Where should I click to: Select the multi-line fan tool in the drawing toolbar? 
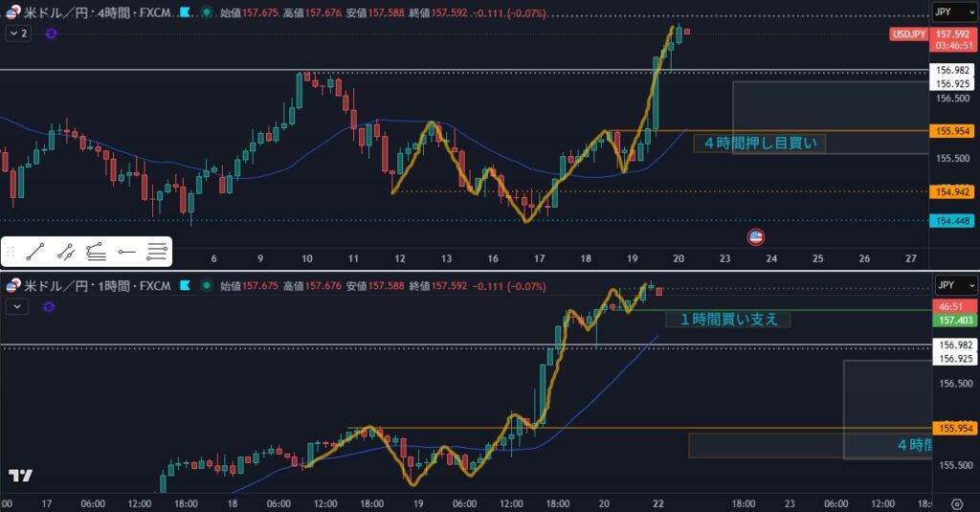96,253
